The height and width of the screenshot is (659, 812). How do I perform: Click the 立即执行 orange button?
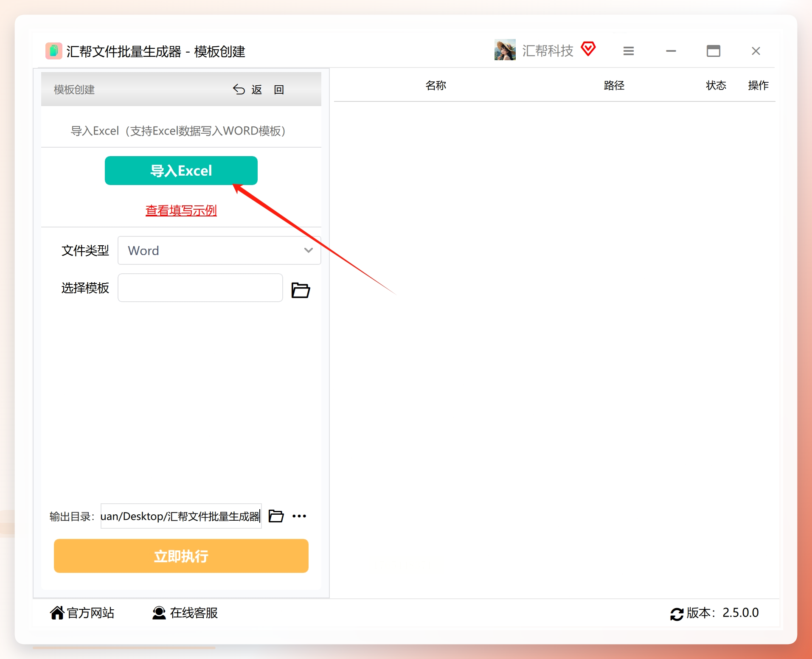[181, 556]
